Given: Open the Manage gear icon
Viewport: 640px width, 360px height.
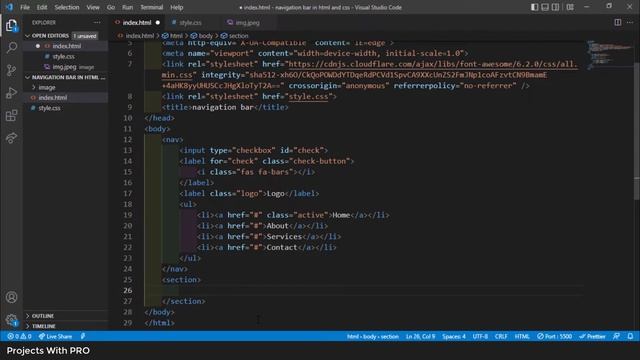Looking at the screenshot, I should [x=11, y=320].
